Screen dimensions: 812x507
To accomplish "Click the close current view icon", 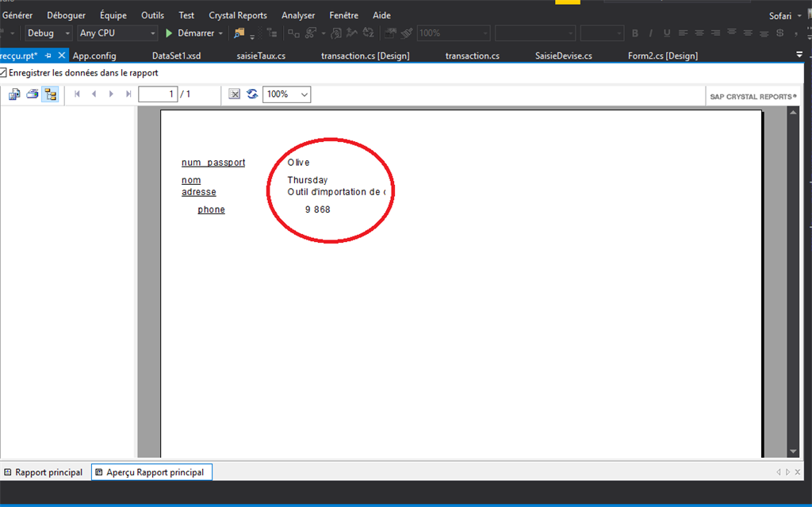I will tap(235, 94).
